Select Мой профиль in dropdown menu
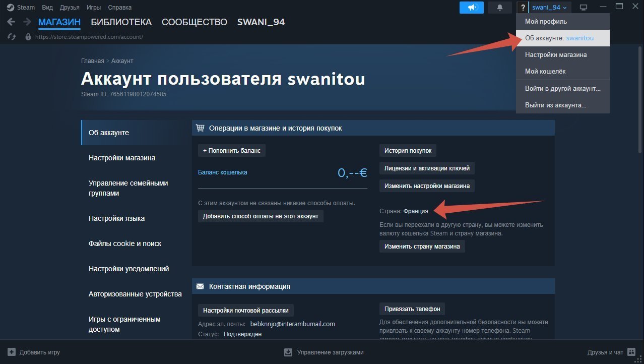 click(x=563, y=22)
